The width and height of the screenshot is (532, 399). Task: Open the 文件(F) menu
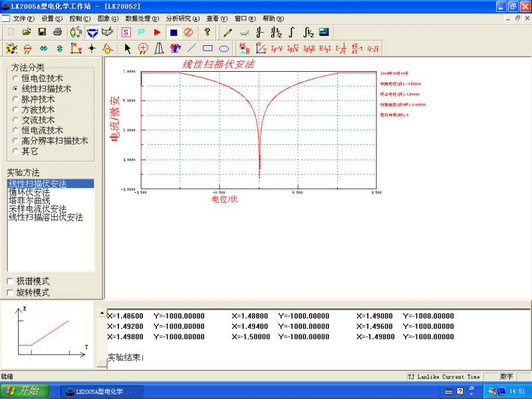click(24, 19)
